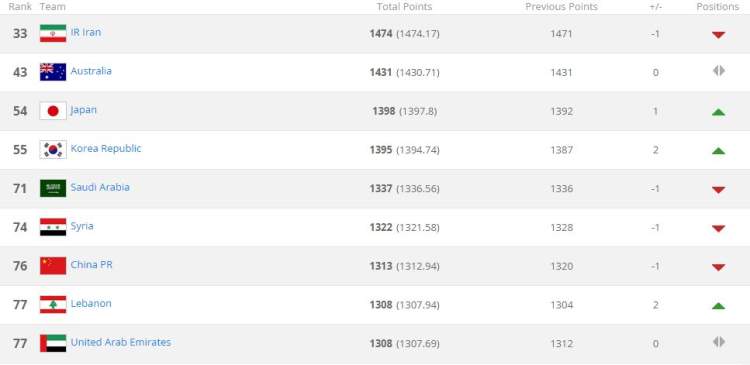The height and width of the screenshot is (365, 750).
Task: Open the IR Iran team link
Action: [86, 33]
